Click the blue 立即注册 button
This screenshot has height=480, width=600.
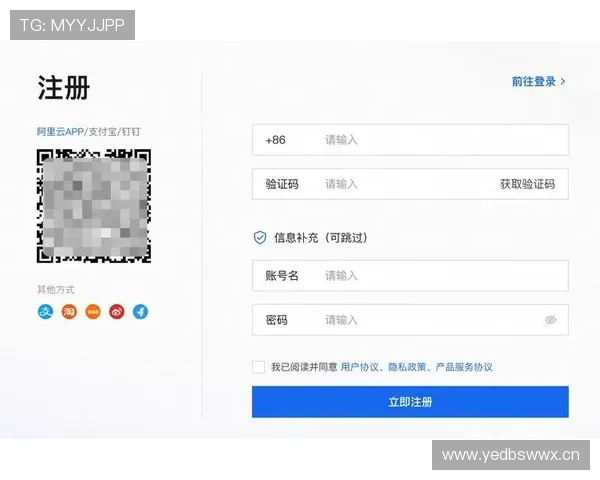(410, 402)
